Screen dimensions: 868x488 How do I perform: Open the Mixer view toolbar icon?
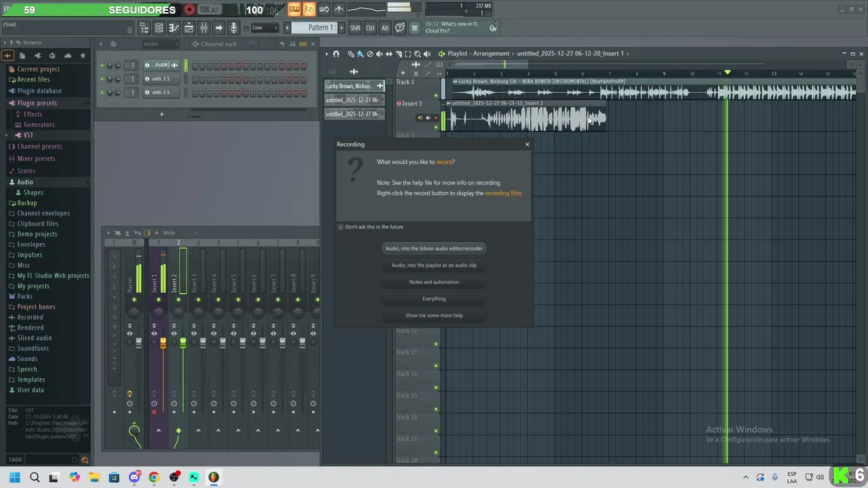[203, 28]
